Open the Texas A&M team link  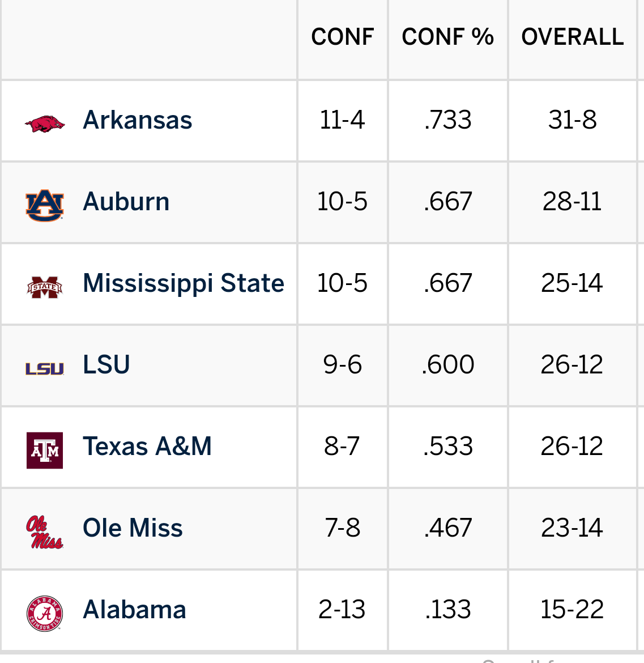(147, 447)
